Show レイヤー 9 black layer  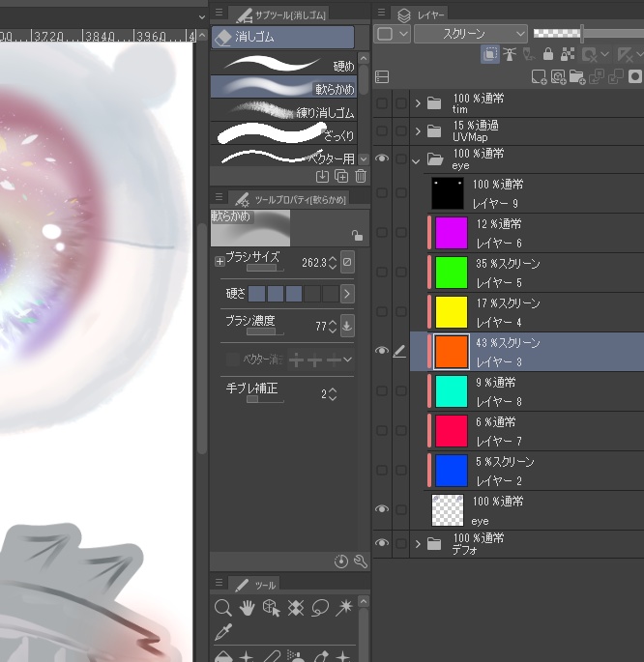(382, 193)
